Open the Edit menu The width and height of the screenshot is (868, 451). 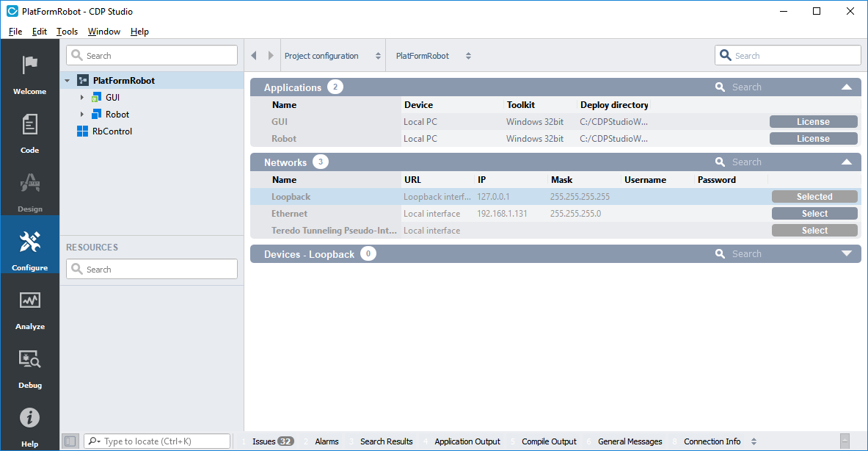(x=40, y=32)
